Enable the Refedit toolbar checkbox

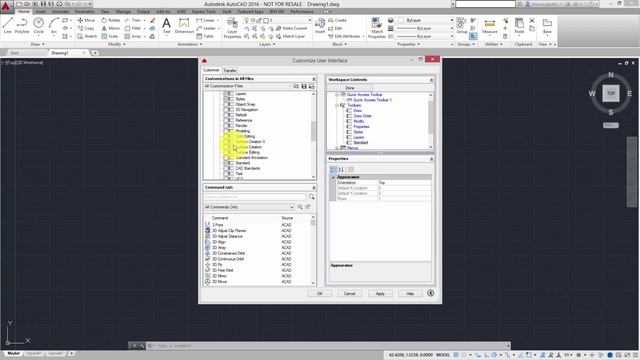point(226,115)
